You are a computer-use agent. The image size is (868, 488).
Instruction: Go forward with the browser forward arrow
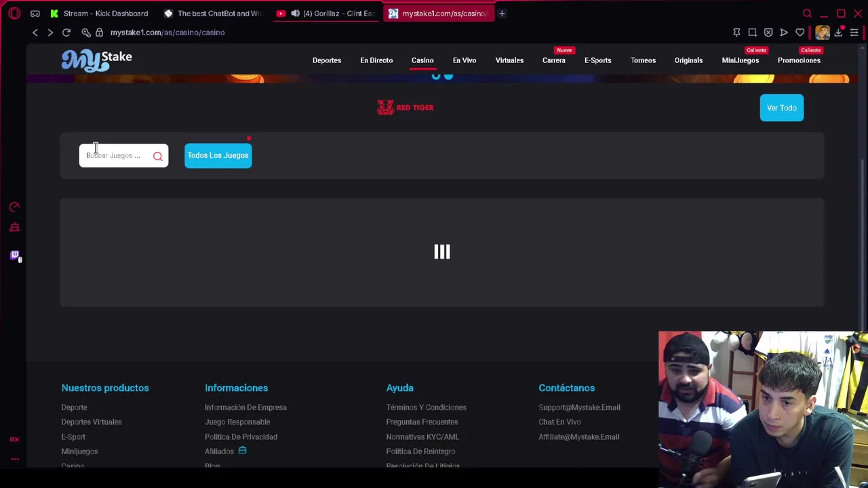[50, 33]
